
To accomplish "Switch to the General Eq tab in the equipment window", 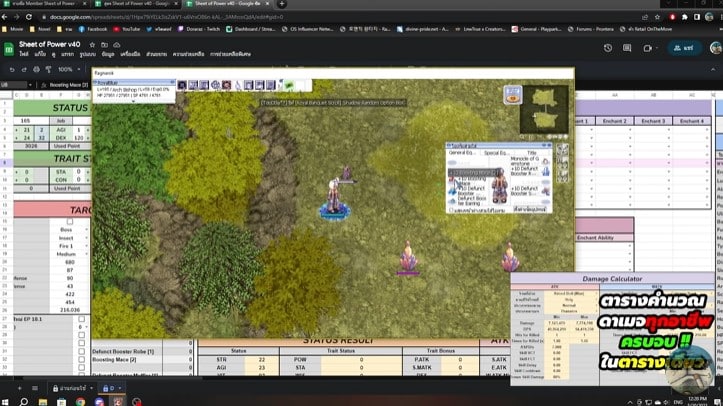I will [462, 153].
